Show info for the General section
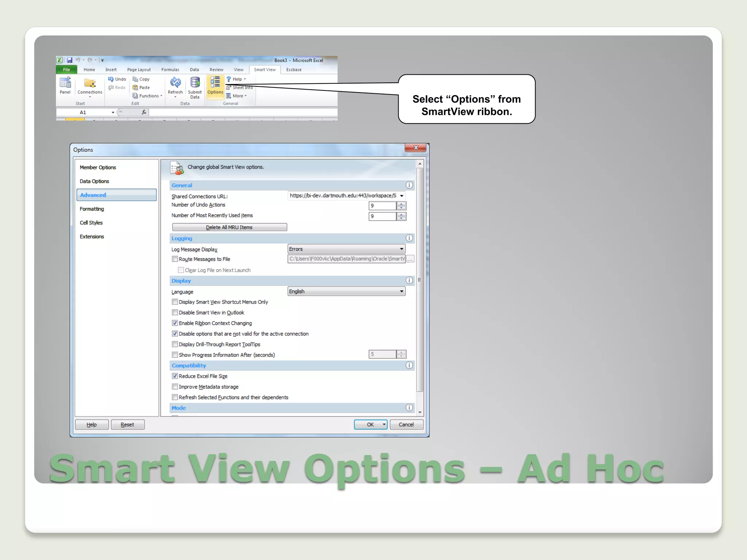The width and height of the screenshot is (747, 560). pyautogui.click(x=409, y=185)
